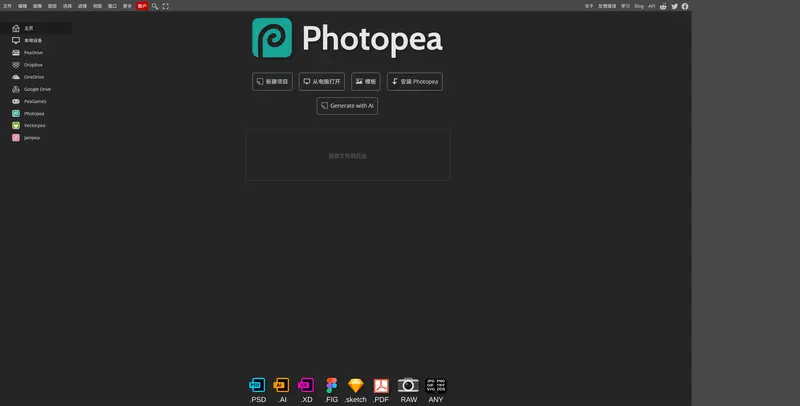
Task: Open the 关于 (About) link
Action: [589, 6]
